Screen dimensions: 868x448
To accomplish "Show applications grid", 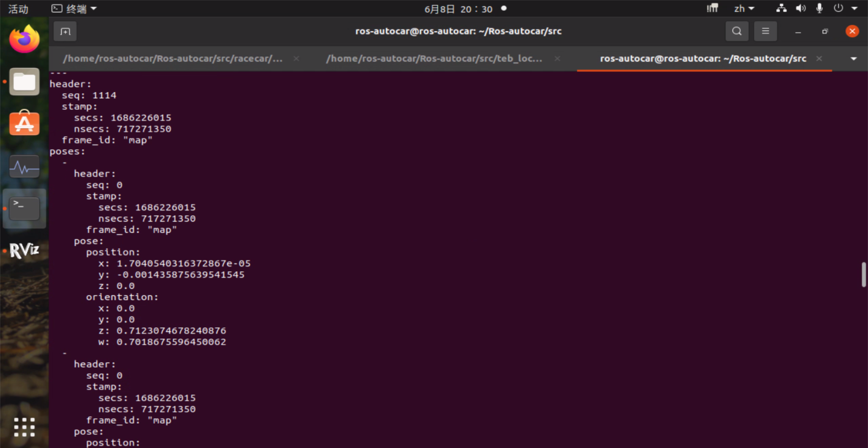I will coord(24,427).
